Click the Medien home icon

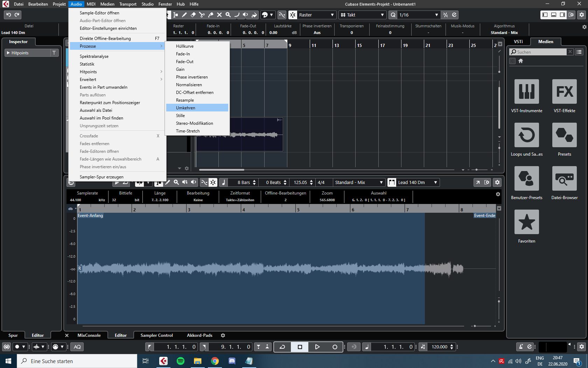click(x=520, y=61)
